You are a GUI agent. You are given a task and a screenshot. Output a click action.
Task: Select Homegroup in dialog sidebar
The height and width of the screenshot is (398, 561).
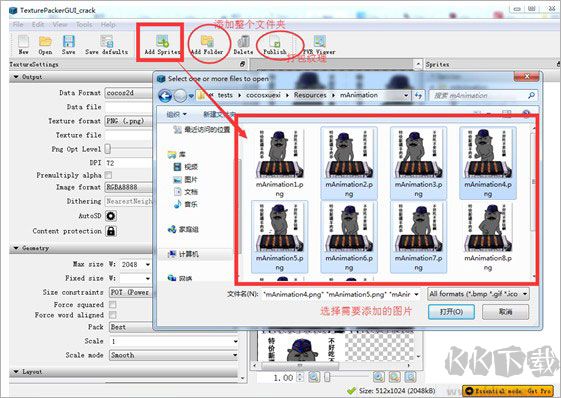183,229
